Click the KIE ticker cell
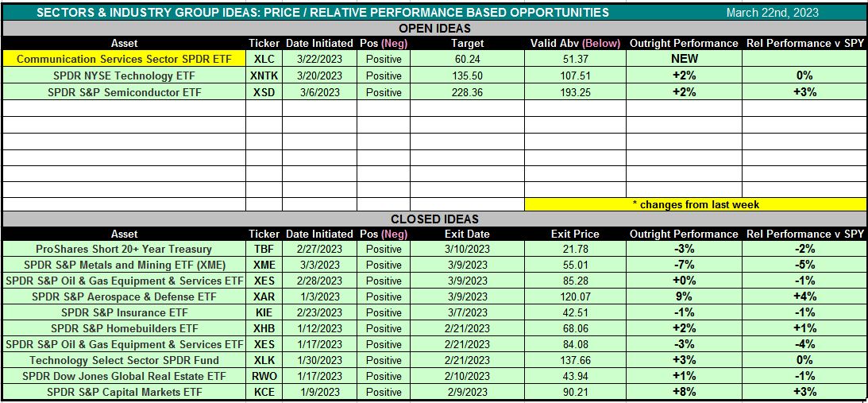 click(264, 312)
